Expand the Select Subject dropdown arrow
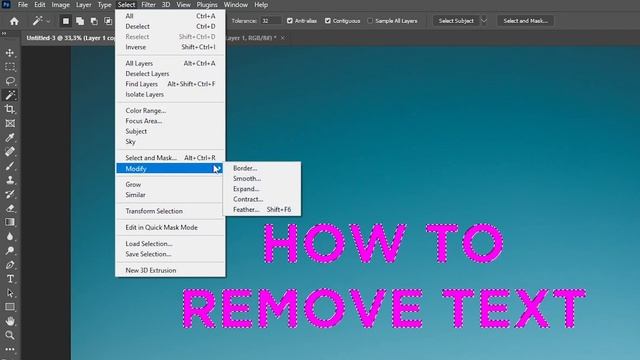 click(x=484, y=21)
